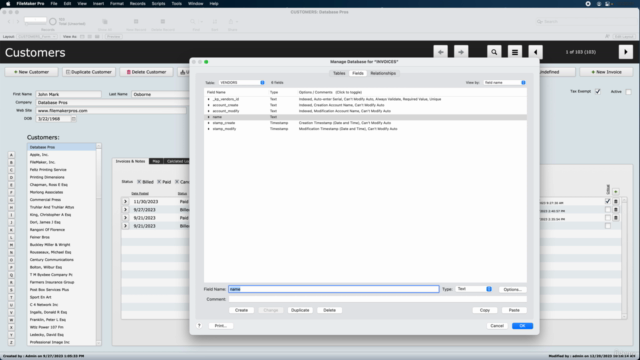
Task: Click the Share toolbar icon
Action: click(231, 22)
